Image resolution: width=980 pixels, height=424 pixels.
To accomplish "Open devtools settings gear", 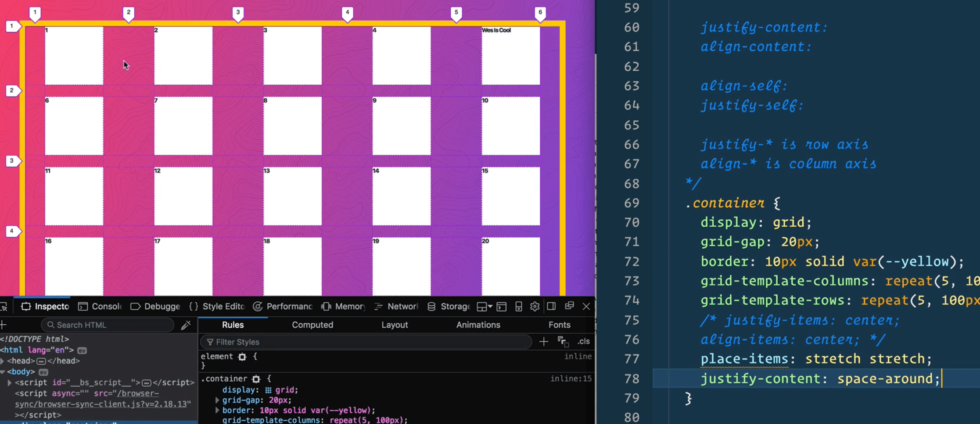I will tap(535, 307).
